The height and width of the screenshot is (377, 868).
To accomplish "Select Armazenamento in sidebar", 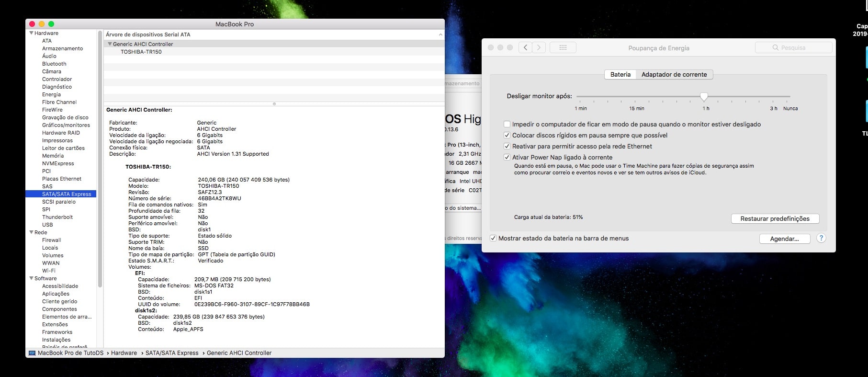I will coord(62,48).
